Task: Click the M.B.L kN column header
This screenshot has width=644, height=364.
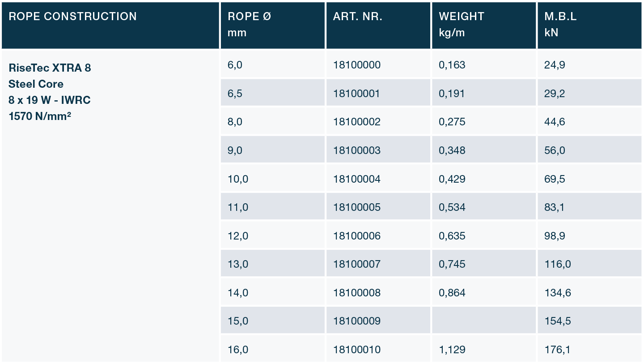Action: (589, 26)
